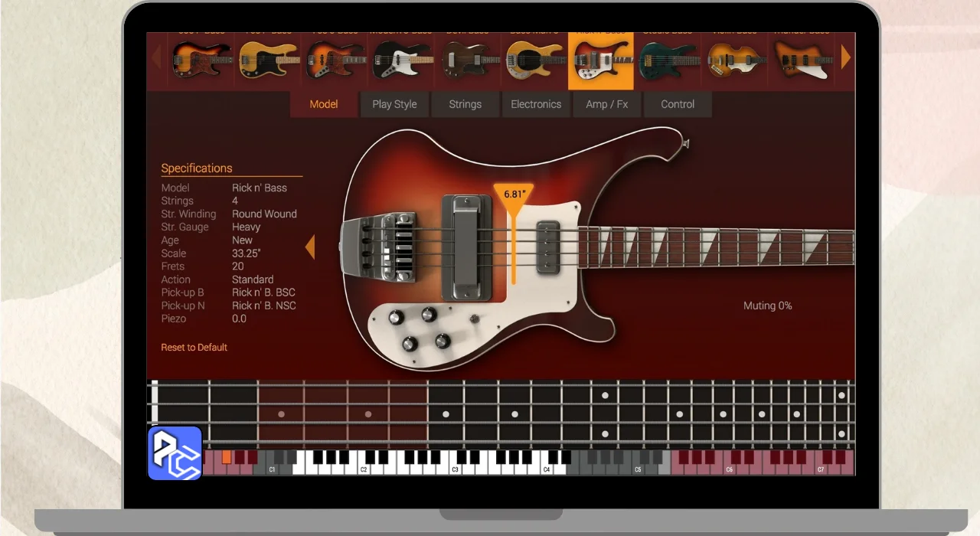Click the Specifications heading
This screenshot has width=980, height=536.
click(x=196, y=168)
